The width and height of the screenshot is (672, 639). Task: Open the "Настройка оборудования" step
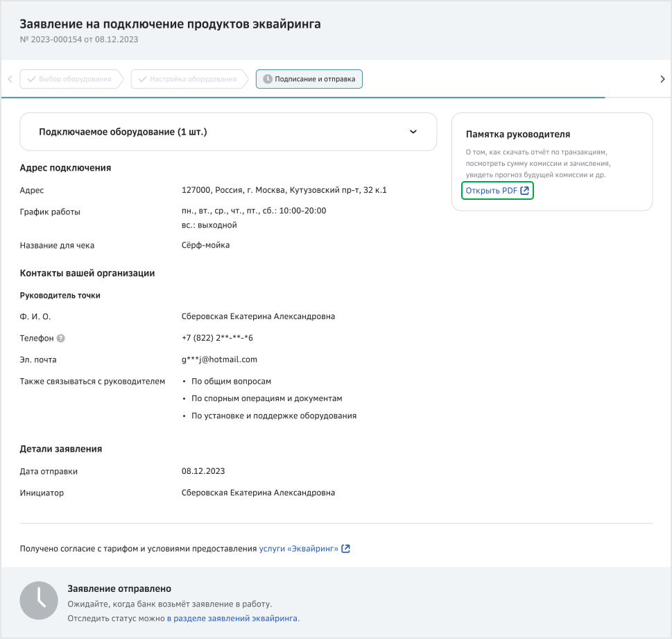[x=189, y=78]
